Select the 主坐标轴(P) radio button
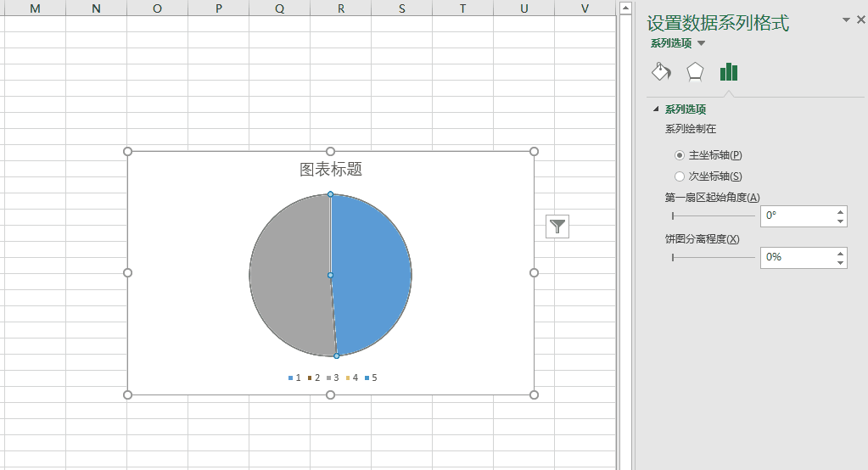The image size is (868, 470). tap(680, 155)
